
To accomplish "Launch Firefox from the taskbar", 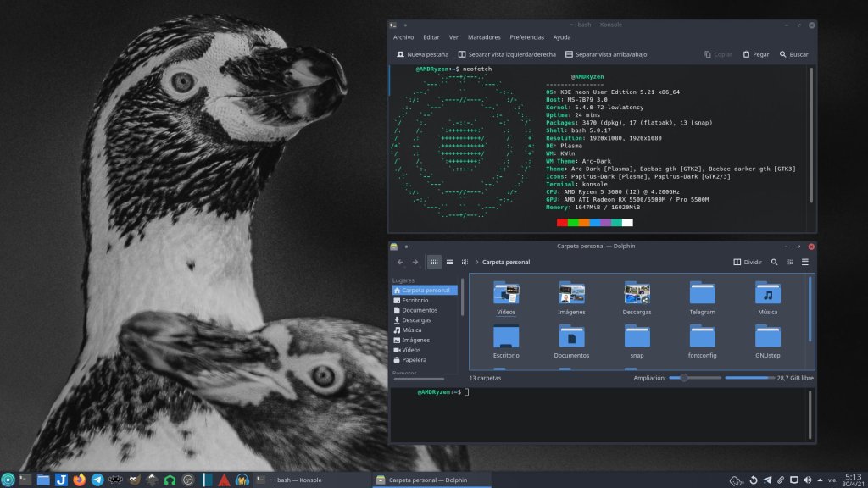I will pyautogui.click(x=80, y=480).
